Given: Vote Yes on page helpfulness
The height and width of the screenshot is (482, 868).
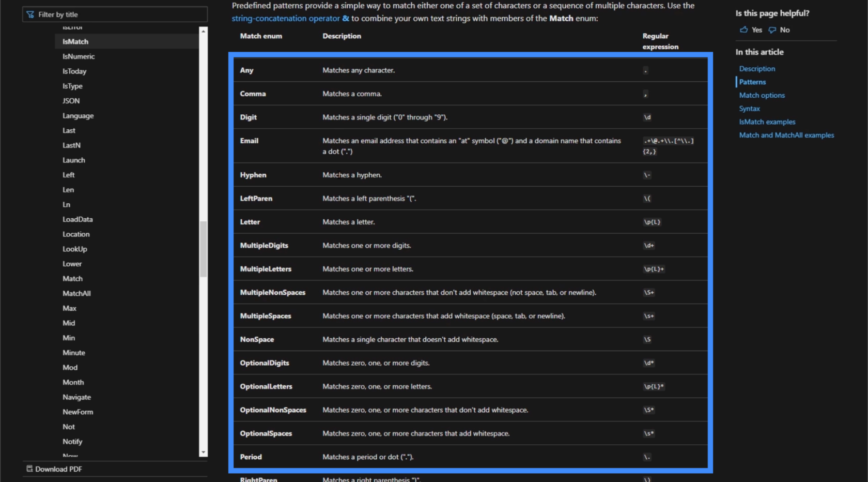Looking at the screenshot, I should (751, 30).
